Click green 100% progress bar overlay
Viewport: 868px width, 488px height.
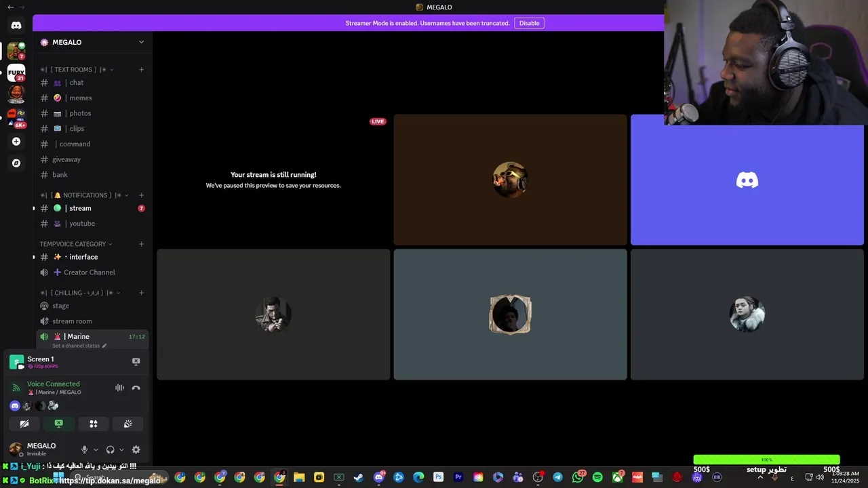[x=766, y=460]
